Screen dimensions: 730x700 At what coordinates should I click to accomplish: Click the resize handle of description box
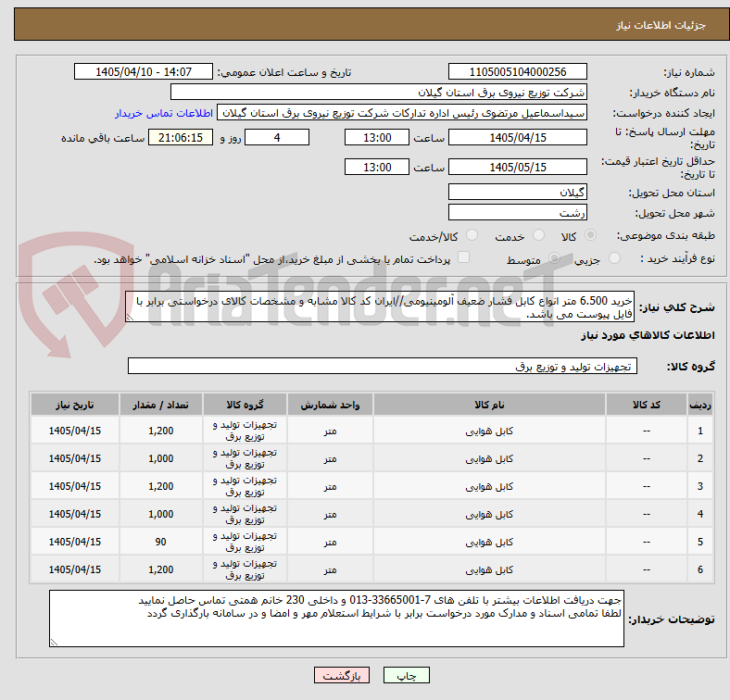point(130,318)
